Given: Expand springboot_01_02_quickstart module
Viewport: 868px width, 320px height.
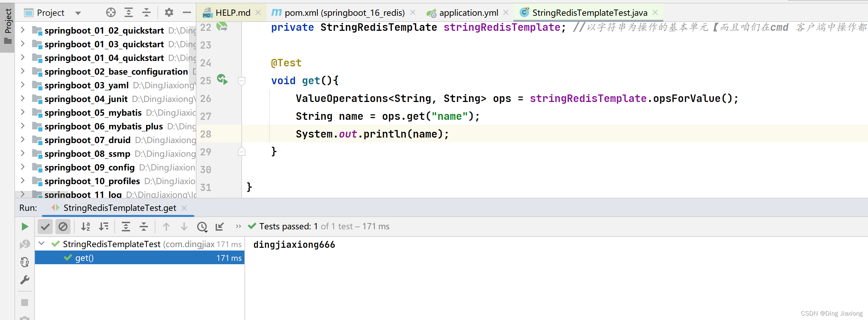Looking at the screenshot, I should coord(23,30).
